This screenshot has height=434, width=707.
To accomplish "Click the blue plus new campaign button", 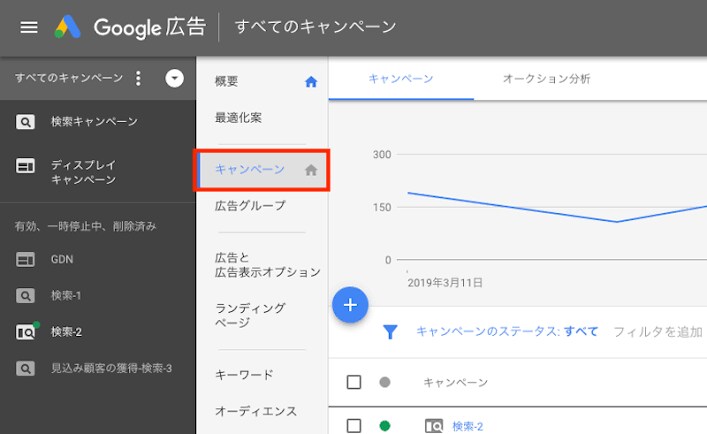I will pyautogui.click(x=350, y=305).
